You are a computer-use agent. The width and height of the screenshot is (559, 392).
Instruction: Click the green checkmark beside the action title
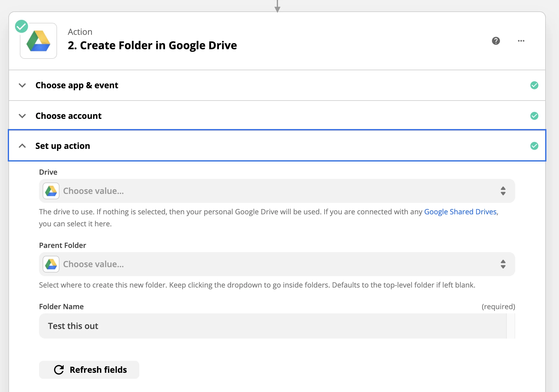(21, 26)
